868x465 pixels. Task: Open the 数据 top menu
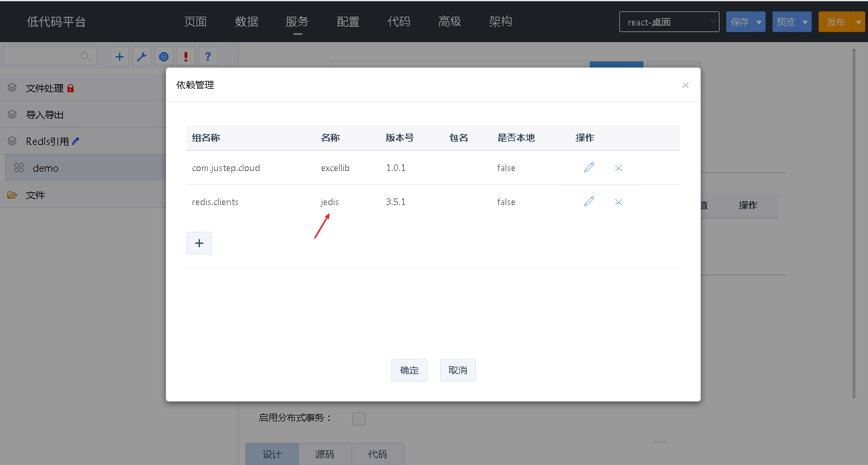[247, 21]
